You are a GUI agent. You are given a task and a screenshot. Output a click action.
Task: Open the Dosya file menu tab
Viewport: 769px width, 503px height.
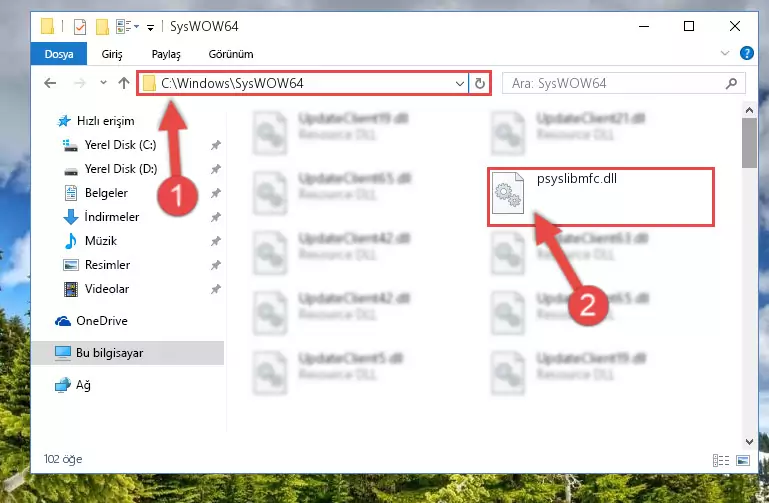point(59,54)
